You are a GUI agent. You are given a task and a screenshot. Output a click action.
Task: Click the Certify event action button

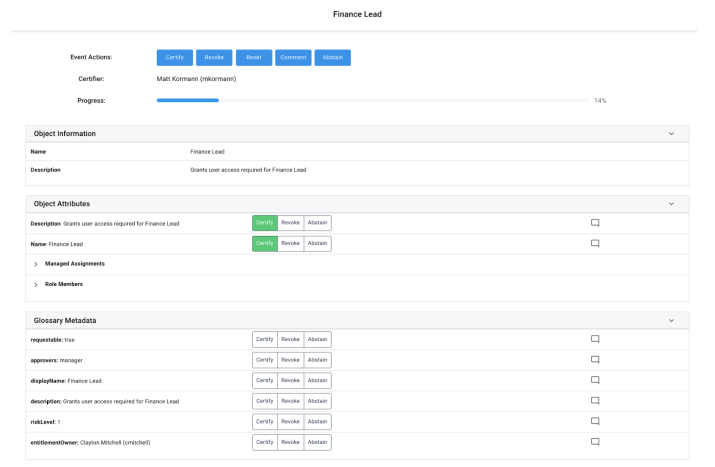(x=174, y=58)
